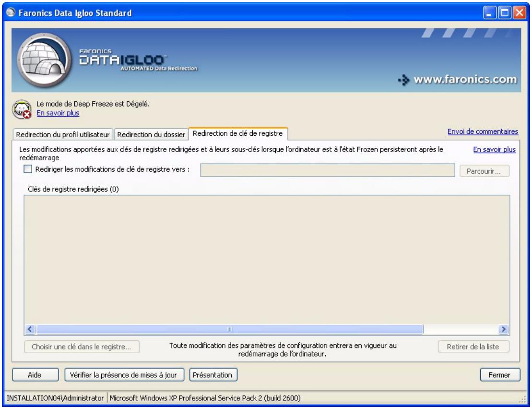Image resolution: width=532 pixels, height=407 pixels.
Task: Click the Deep Freeze polar bear status icon
Action: 22,109
